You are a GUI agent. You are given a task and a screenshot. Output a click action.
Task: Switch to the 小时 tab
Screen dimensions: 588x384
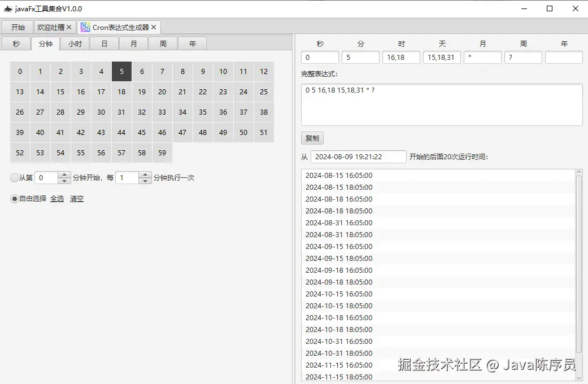point(75,44)
